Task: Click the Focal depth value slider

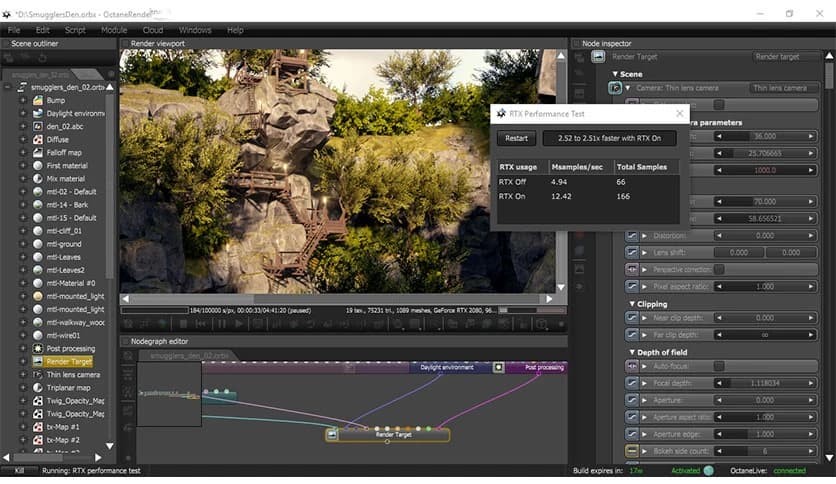Action: [765, 383]
